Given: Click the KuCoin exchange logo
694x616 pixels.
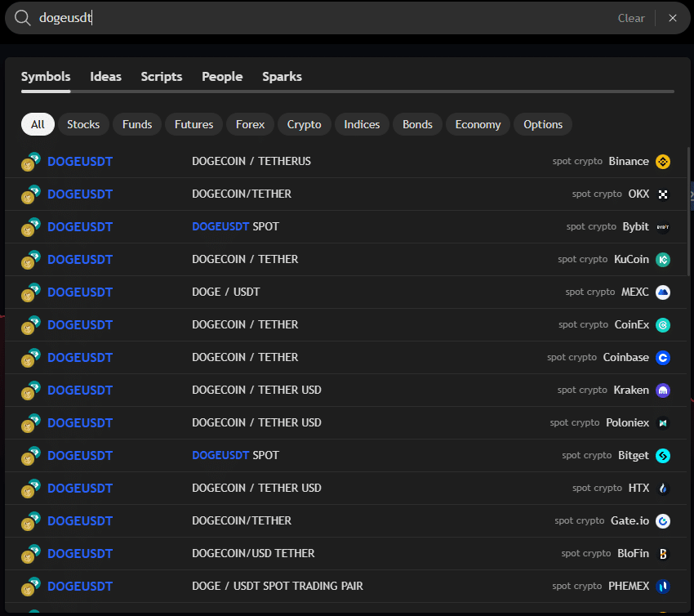Looking at the screenshot, I should point(663,260).
